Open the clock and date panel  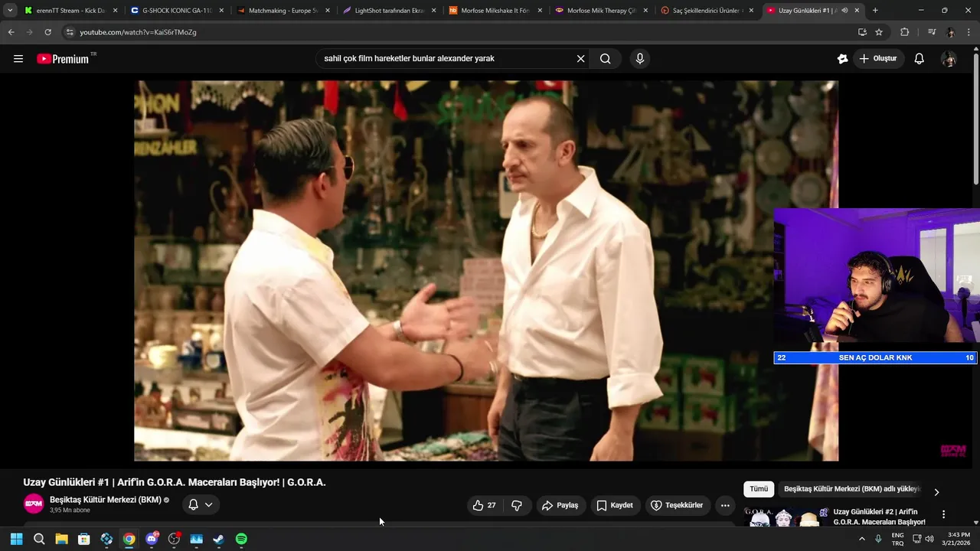[x=959, y=539]
